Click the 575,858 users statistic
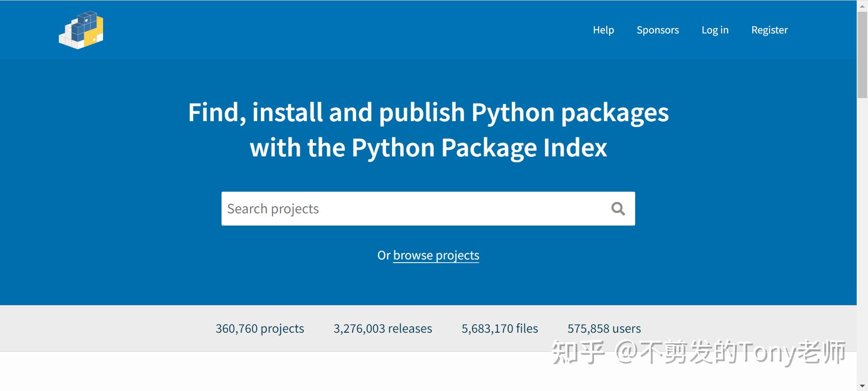This screenshot has height=391, width=868. (604, 329)
